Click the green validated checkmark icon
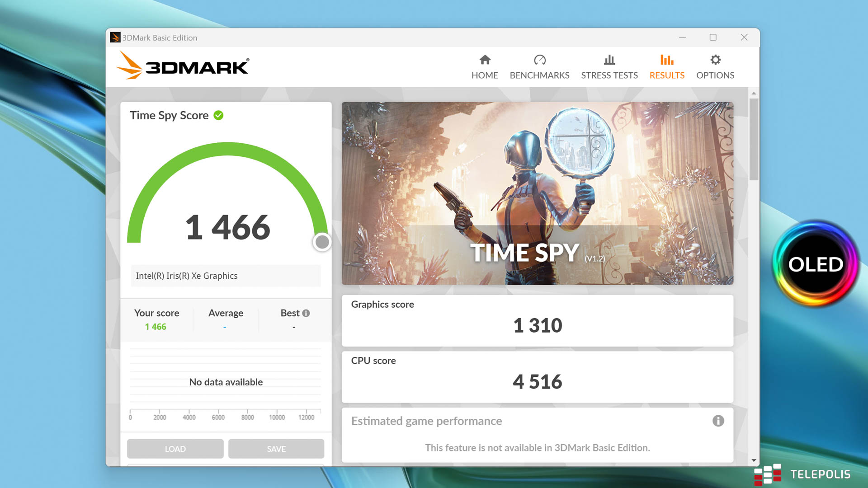The height and width of the screenshot is (488, 868). [218, 115]
